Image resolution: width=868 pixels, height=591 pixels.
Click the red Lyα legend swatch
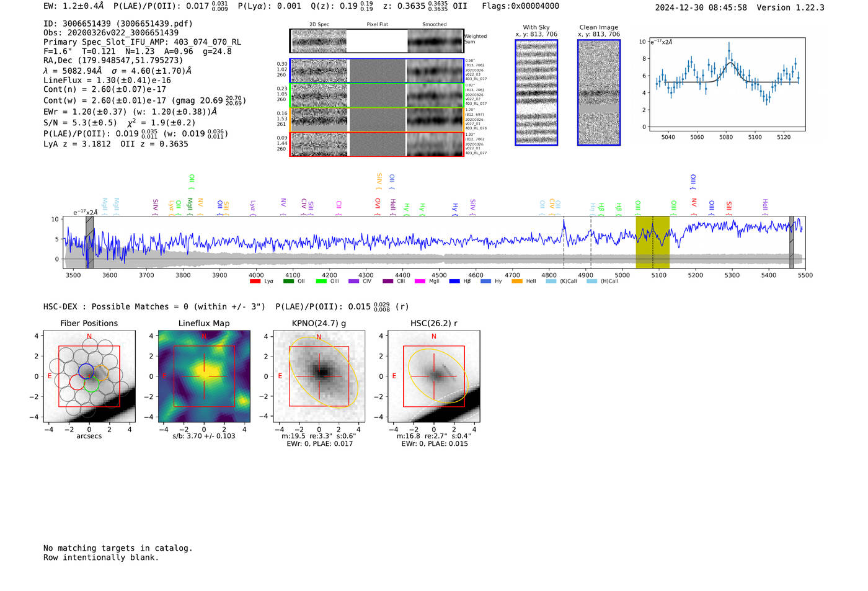tap(255, 282)
